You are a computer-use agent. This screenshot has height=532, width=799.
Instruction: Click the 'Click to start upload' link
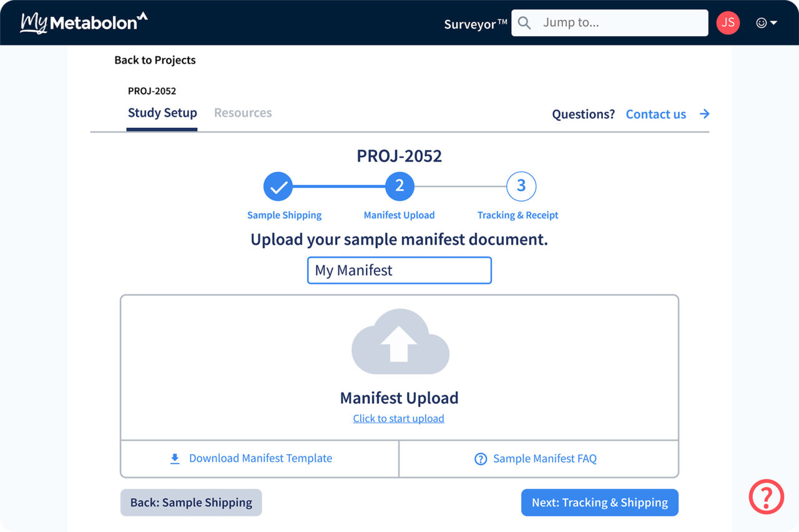tap(399, 418)
